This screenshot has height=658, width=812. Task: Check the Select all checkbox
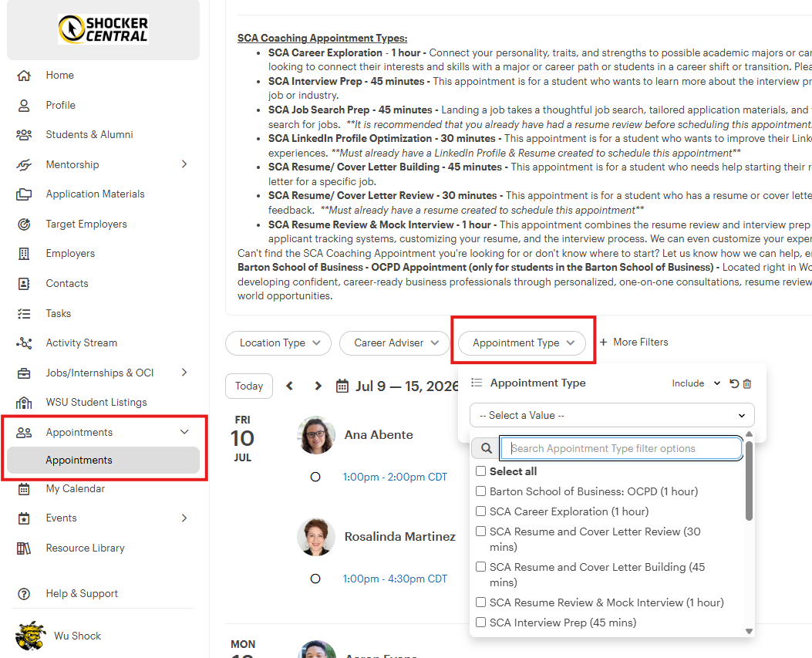tap(480, 471)
